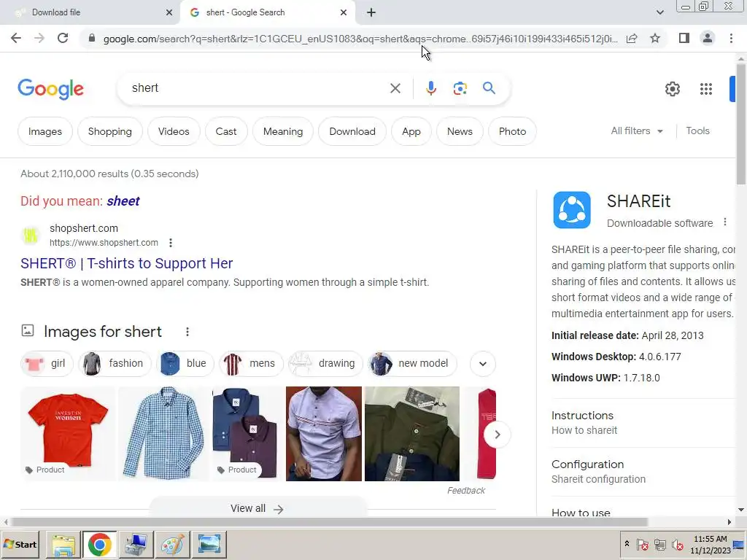Image resolution: width=747 pixels, height=560 pixels.
Task: Open the Chrome profile menu
Action: [708, 38]
